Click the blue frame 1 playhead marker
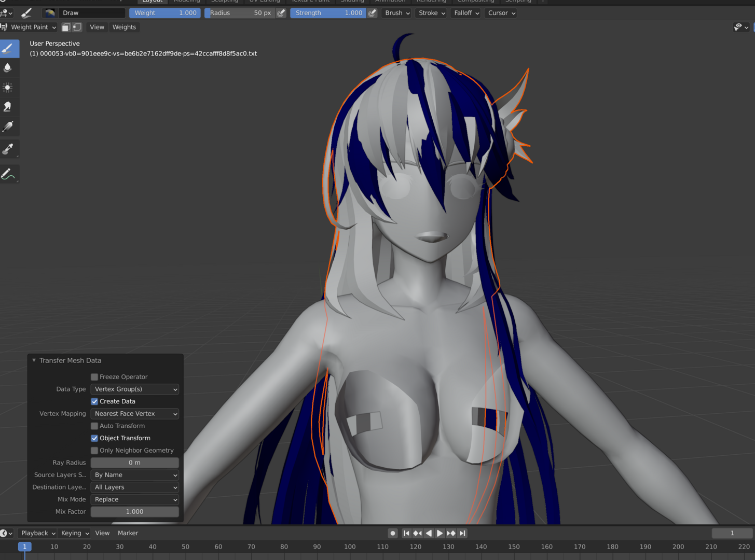The width and height of the screenshot is (755, 560). 24,547
